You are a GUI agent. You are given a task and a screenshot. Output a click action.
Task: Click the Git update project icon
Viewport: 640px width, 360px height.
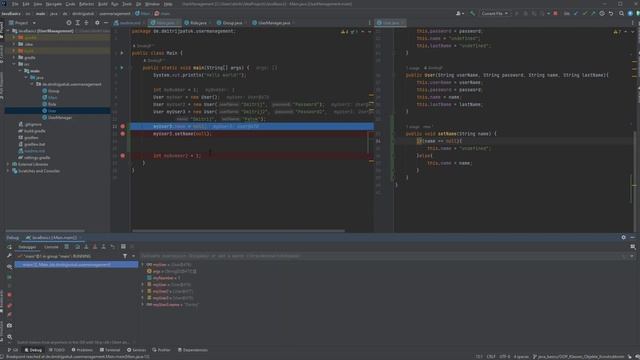(x=576, y=13)
